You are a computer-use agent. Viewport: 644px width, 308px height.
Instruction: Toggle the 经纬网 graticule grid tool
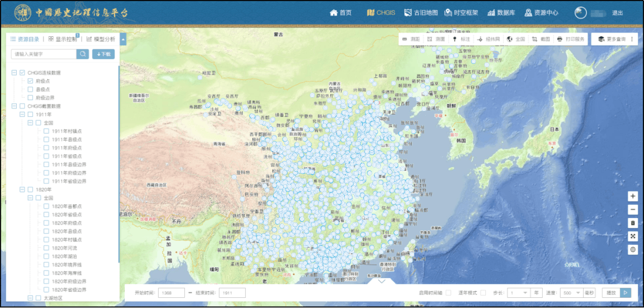click(488, 39)
